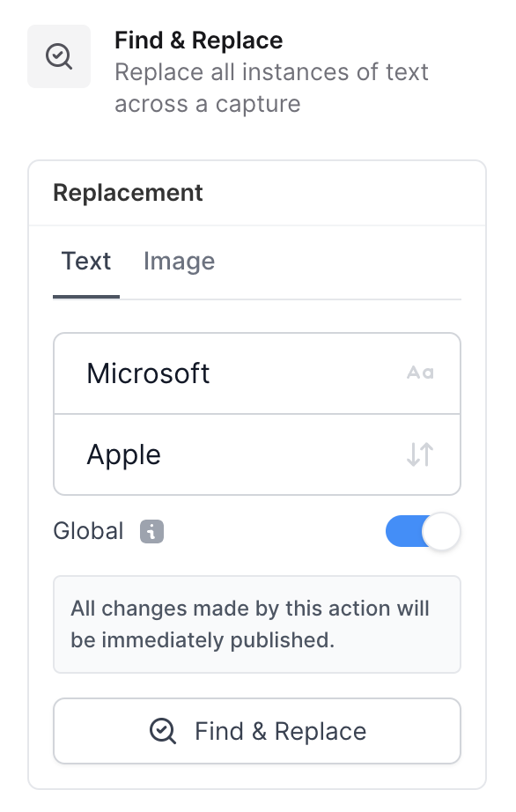Image resolution: width=516 pixels, height=812 pixels.
Task: Click the word Microsoft in find field
Action: tap(148, 373)
